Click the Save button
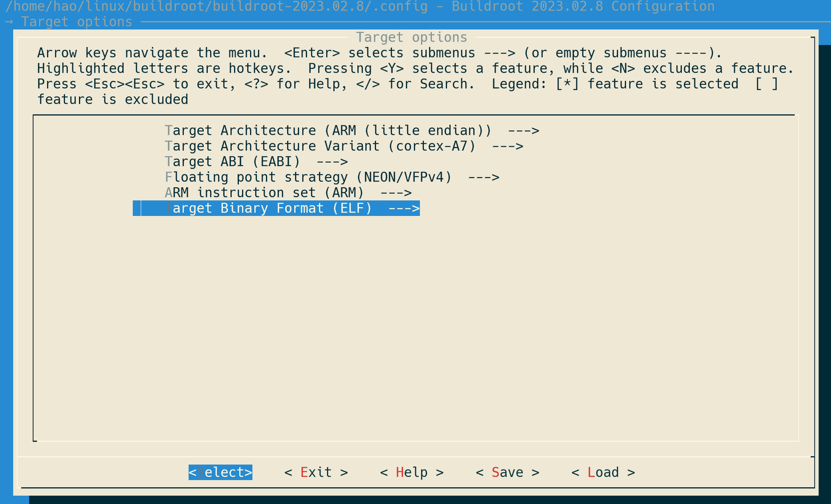The height and width of the screenshot is (504, 831). pyautogui.click(x=507, y=472)
